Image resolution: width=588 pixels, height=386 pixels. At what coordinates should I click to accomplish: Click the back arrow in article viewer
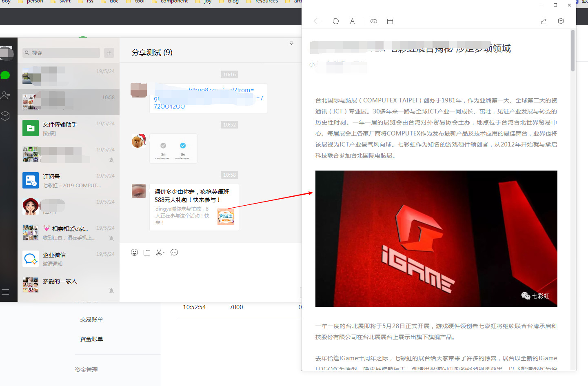point(317,21)
